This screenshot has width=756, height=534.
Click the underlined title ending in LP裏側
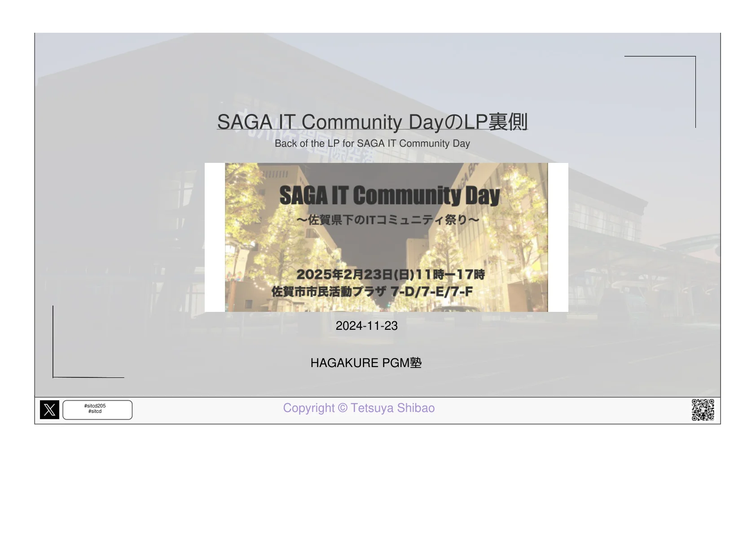coord(372,122)
